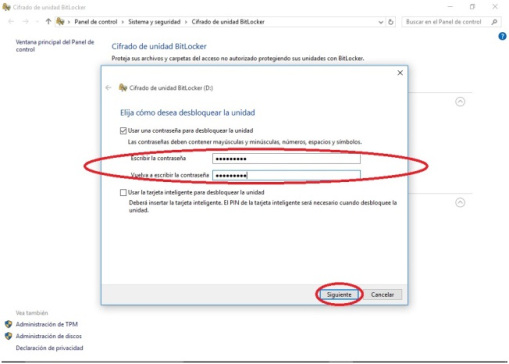This screenshot has height=364, width=509.
Task: Navigate to 'Panel de control' breadcrumb
Action: pyautogui.click(x=96, y=22)
